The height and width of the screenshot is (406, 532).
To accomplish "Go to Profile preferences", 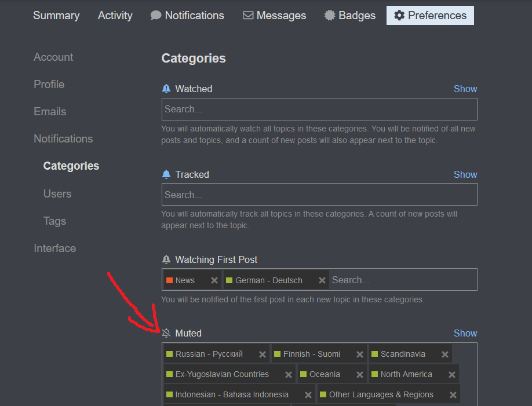I will (49, 84).
